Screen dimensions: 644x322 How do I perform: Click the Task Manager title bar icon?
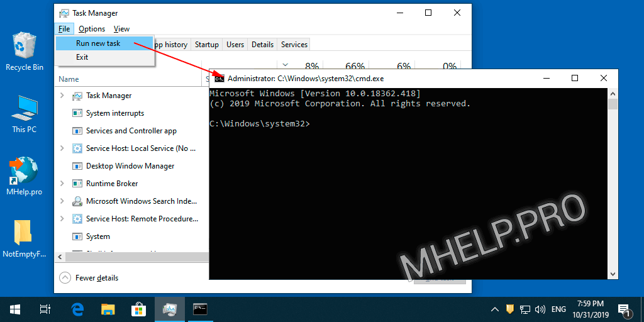(64, 13)
